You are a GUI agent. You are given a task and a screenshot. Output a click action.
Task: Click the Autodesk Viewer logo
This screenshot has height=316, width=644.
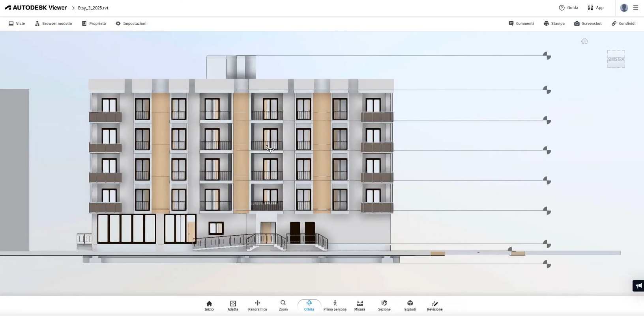(x=36, y=8)
